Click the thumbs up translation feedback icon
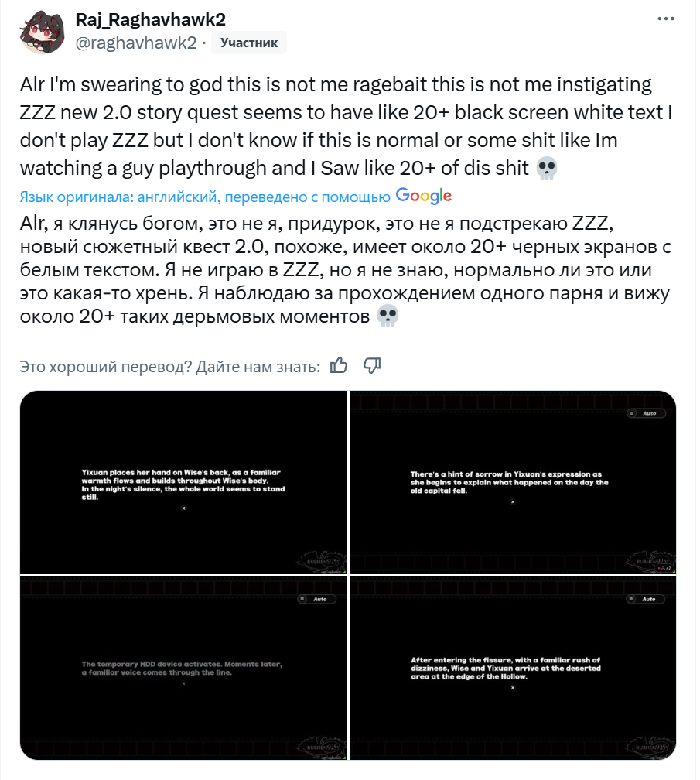700x780 pixels. (339, 365)
